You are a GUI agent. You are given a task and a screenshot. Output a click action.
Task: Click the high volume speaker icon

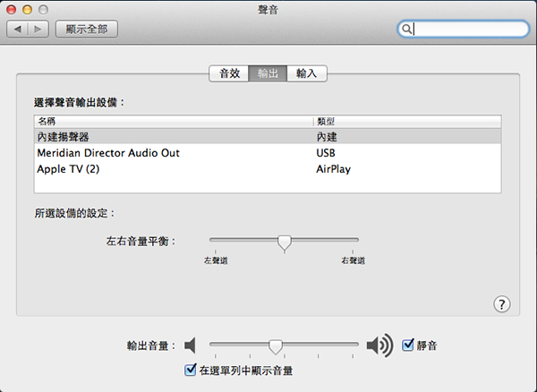click(379, 345)
